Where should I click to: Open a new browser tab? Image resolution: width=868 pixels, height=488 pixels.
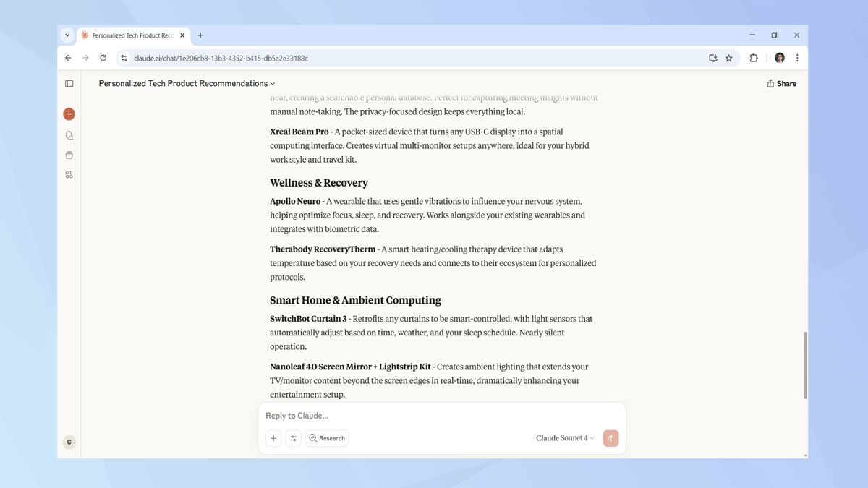click(200, 35)
